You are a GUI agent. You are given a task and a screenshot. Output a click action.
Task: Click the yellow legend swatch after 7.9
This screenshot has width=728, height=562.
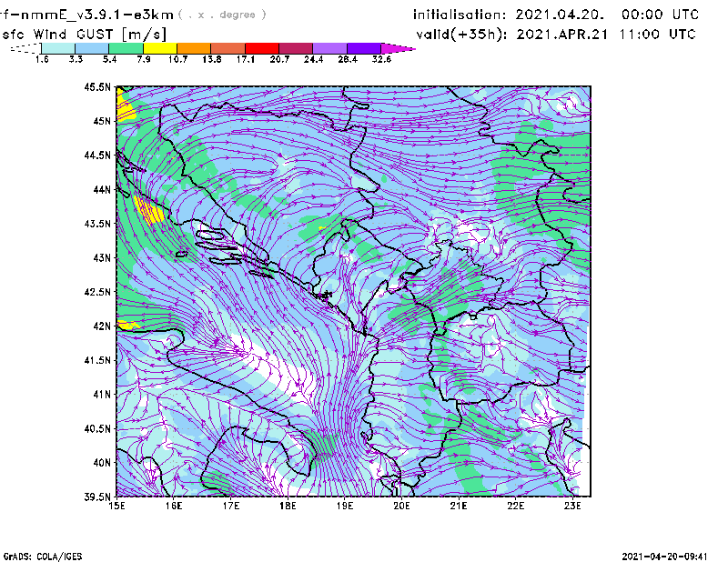(x=160, y=48)
